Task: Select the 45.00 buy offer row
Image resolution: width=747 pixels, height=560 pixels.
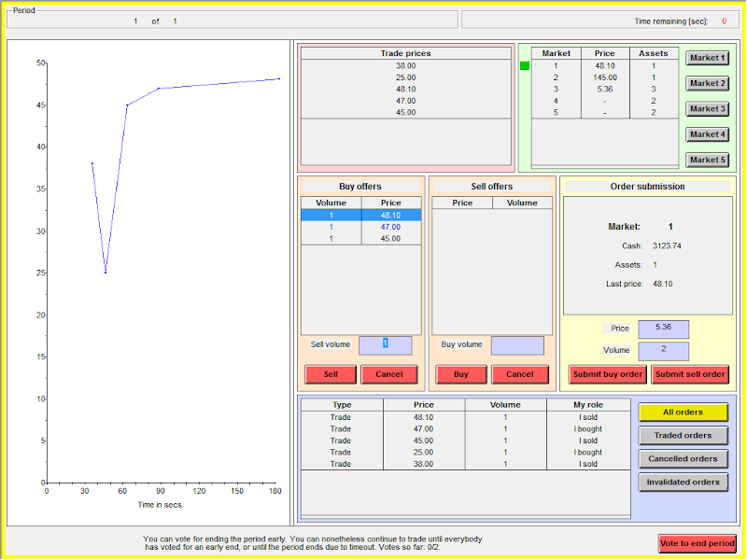Action: pos(361,239)
